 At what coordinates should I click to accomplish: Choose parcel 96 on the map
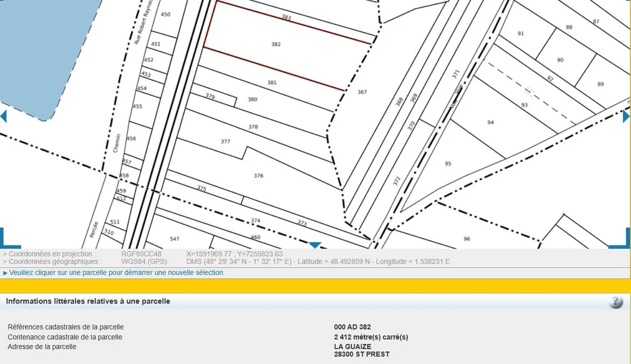(x=467, y=239)
